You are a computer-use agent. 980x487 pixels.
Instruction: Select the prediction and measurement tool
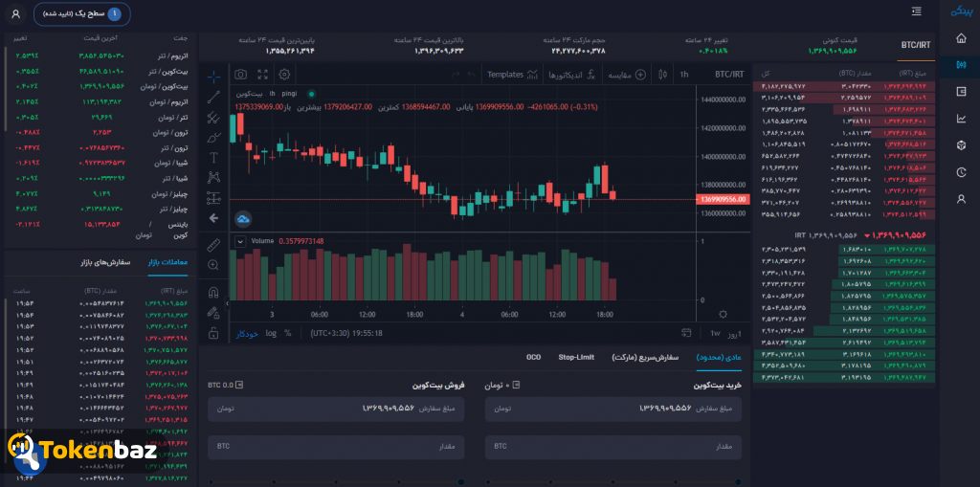213,197
